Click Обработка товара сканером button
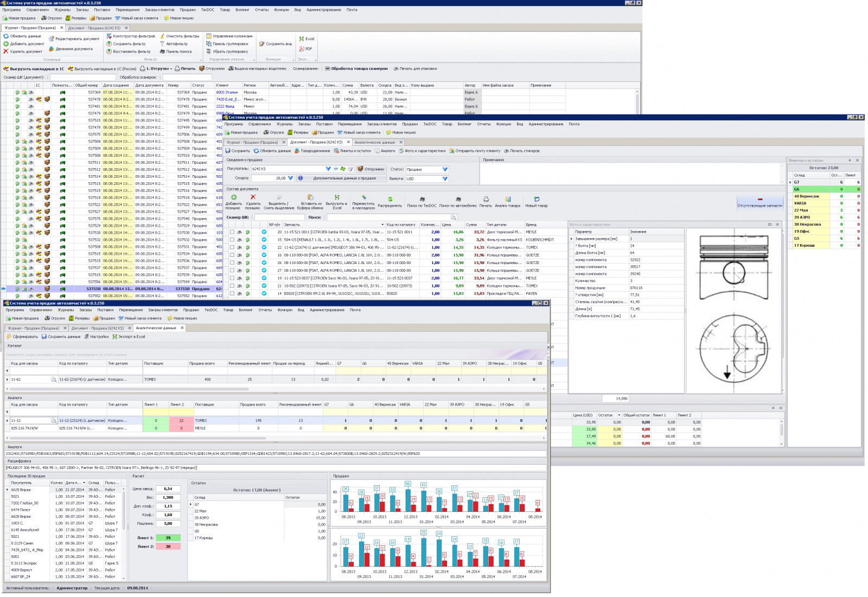Viewport: 868px width, 597px height. coord(356,69)
